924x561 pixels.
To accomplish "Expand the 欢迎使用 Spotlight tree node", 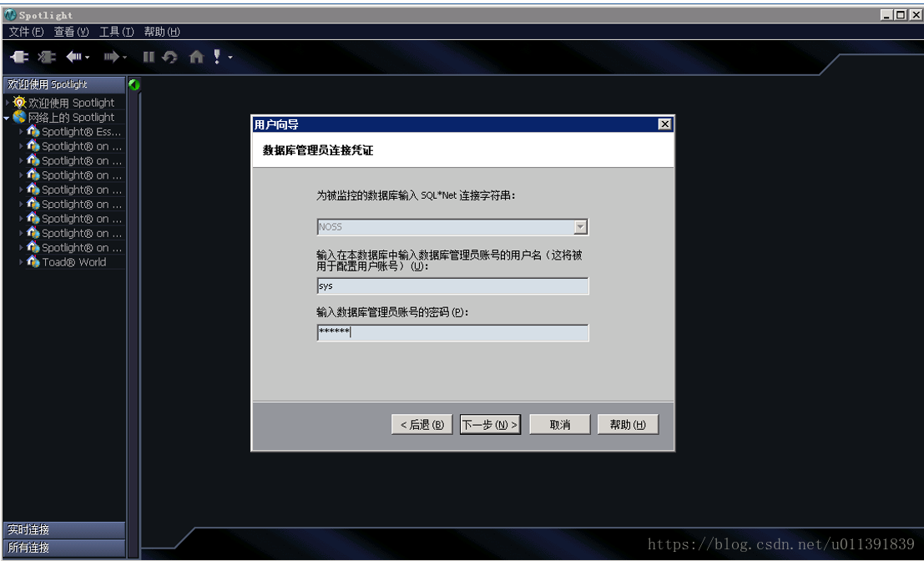I will click(x=7, y=103).
